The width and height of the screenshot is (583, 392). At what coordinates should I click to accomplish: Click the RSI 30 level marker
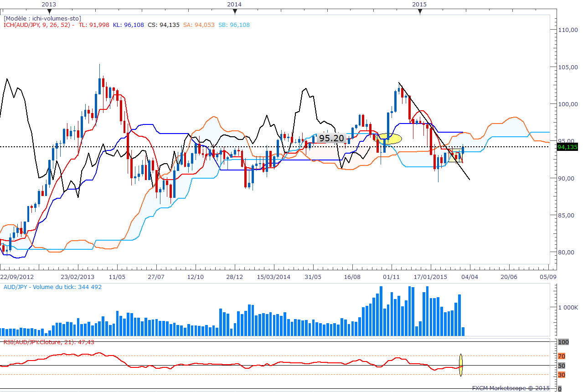coord(562,375)
